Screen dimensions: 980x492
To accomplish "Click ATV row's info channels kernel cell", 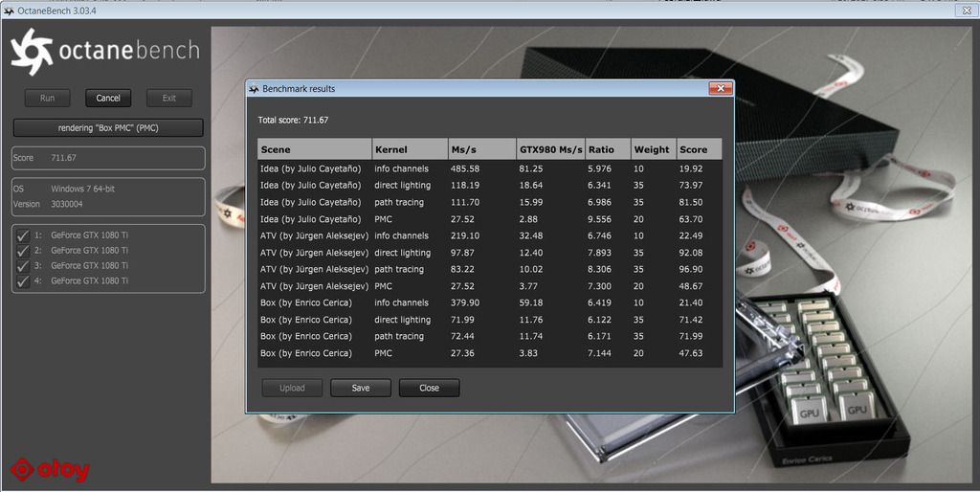I will [x=401, y=235].
